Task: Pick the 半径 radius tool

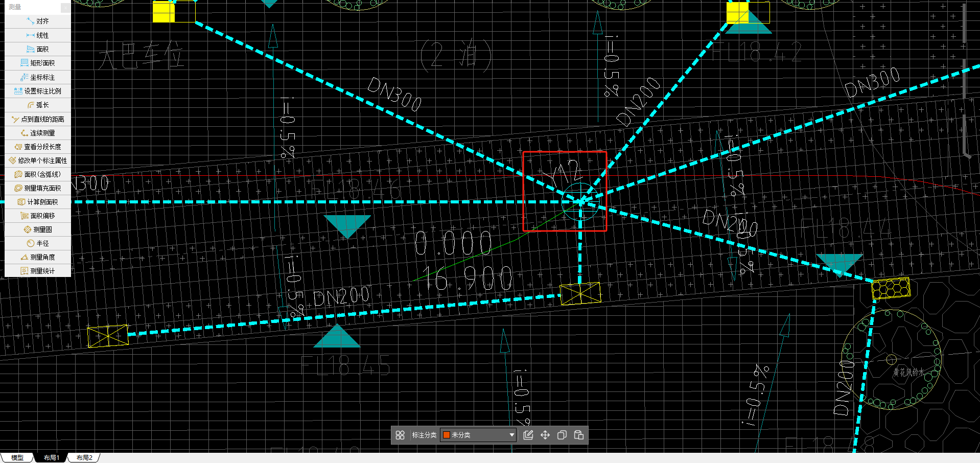Action: click(x=38, y=243)
